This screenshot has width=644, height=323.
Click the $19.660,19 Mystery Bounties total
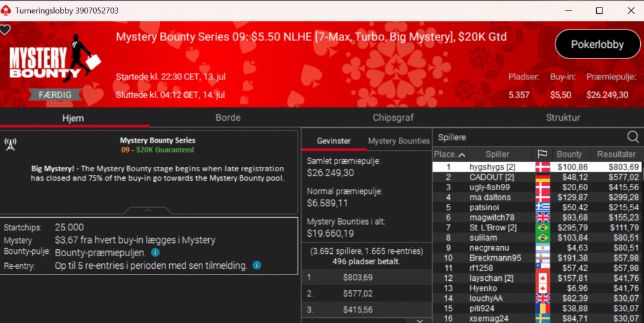coord(330,234)
